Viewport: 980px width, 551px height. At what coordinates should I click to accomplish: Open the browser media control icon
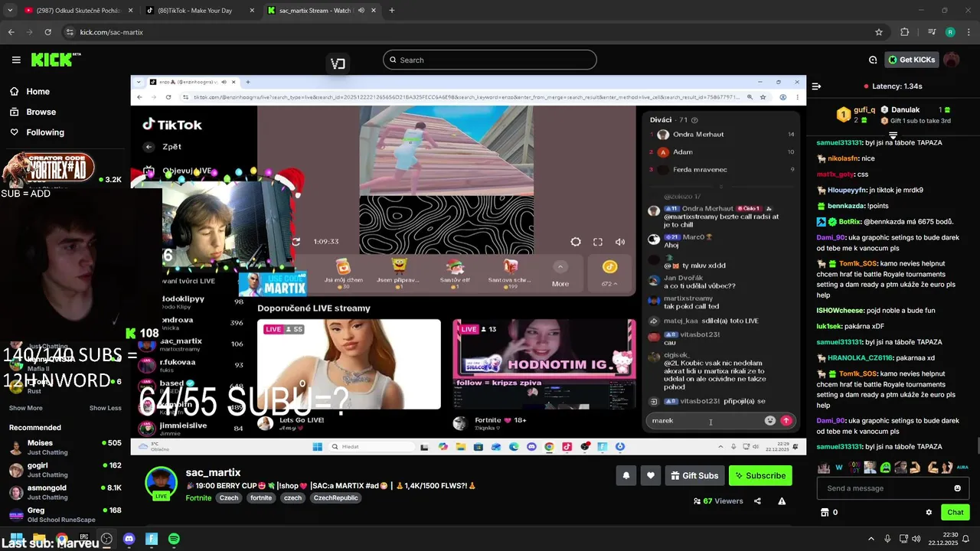click(932, 32)
